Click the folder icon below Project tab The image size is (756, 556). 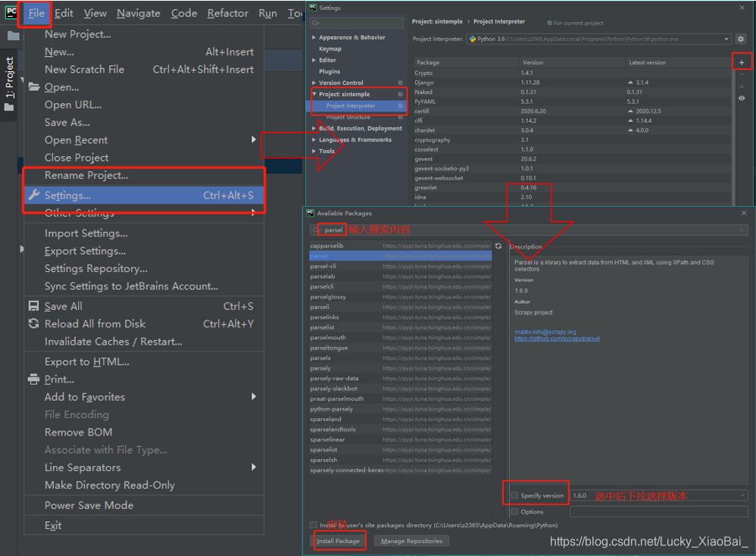coord(9,107)
